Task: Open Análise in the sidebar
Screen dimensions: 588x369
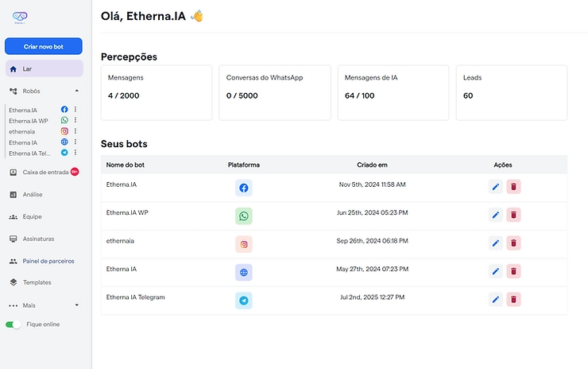Action: (33, 194)
